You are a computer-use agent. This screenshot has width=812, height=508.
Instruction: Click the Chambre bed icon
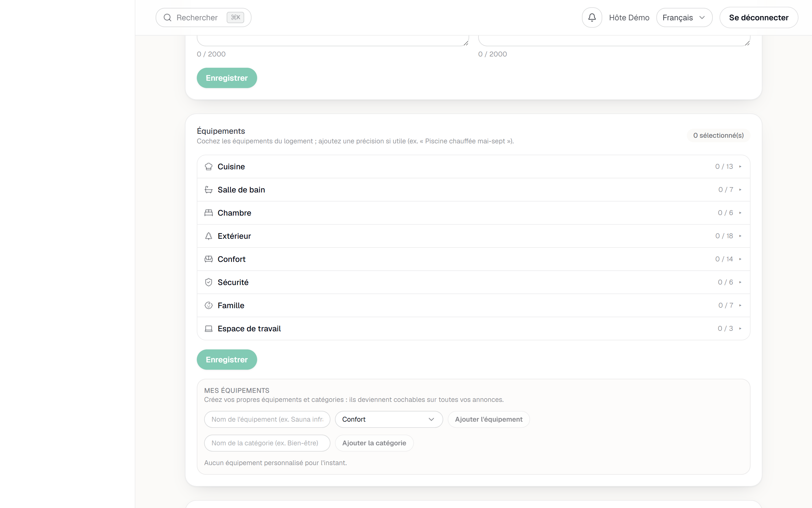pos(208,213)
